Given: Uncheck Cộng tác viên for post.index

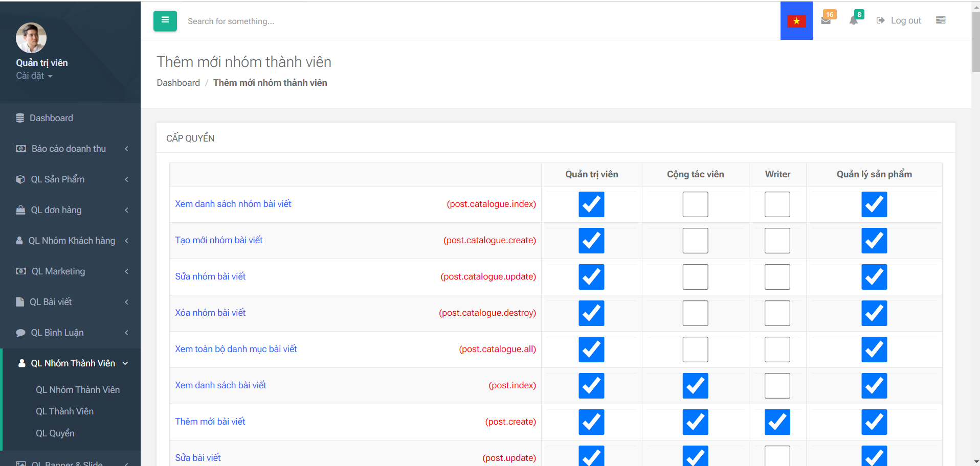Looking at the screenshot, I should [695, 386].
